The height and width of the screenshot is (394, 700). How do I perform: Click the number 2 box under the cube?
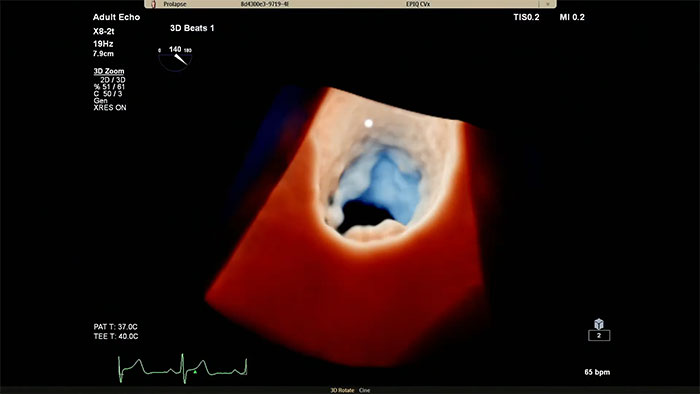599,336
